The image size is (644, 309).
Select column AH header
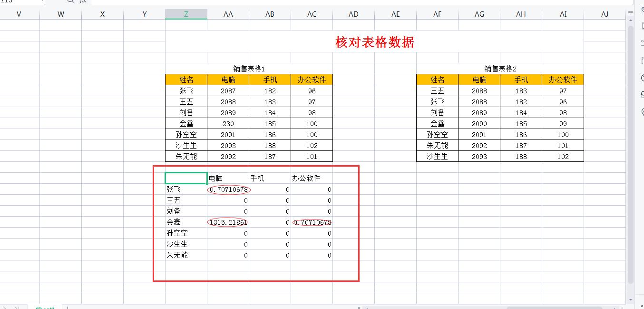[x=521, y=14]
